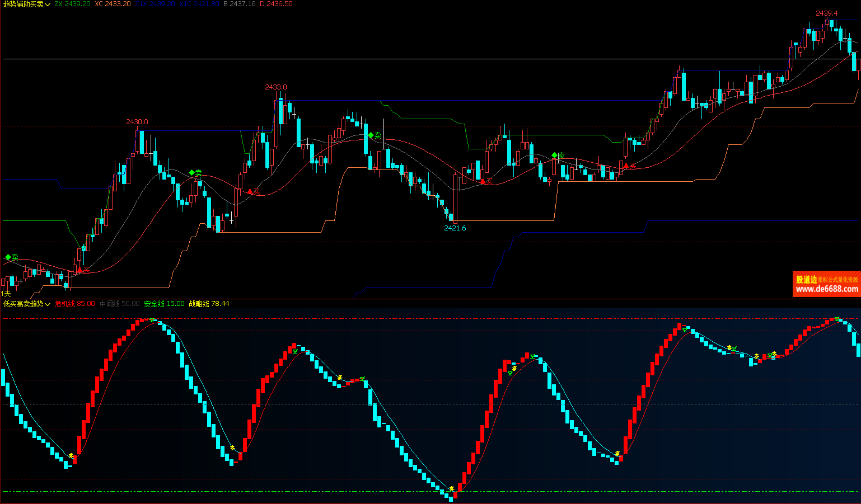Click the 安全线 15.00 legend label
The image size is (861, 504).
pos(164,304)
